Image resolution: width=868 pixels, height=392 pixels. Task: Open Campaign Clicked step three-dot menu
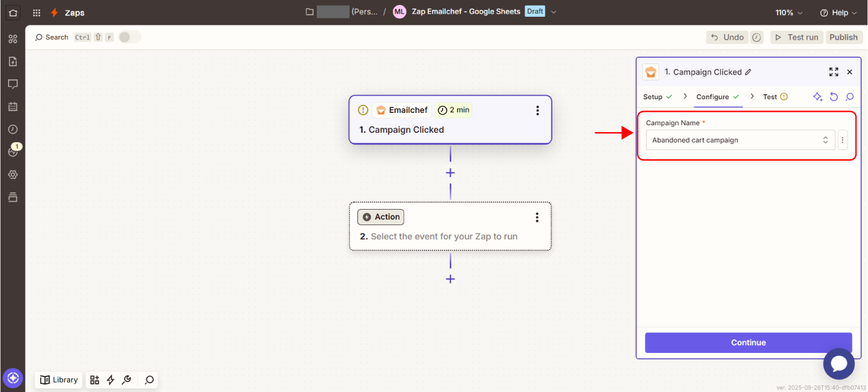click(537, 110)
